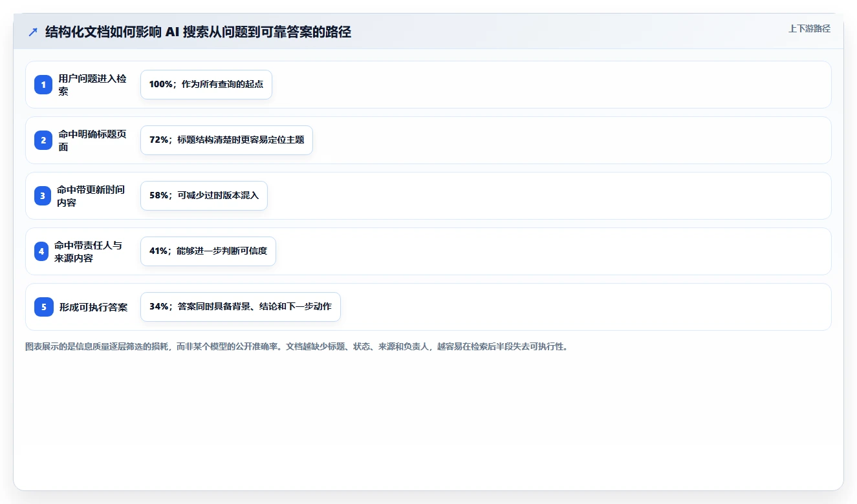Click step number 4 badge
The height and width of the screenshot is (504, 857).
click(x=41, y=251)
